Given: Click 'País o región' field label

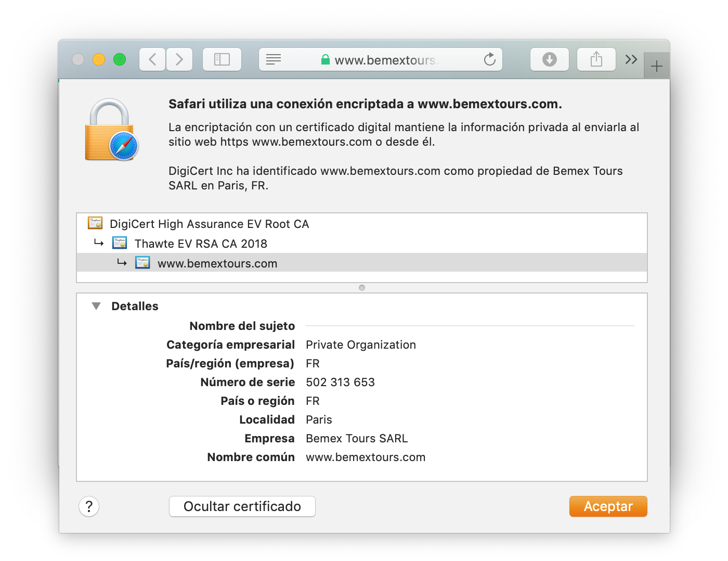Looking at the screenshot, I should click(x=257, y=401).
